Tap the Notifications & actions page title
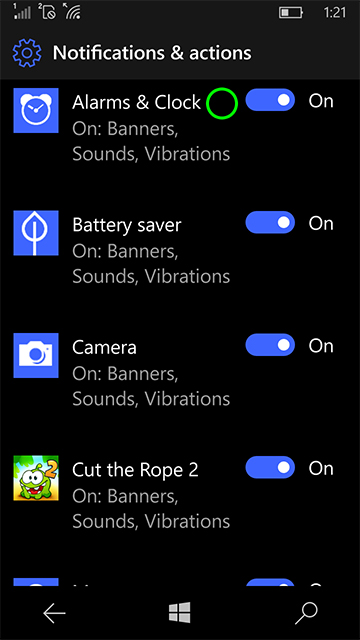The image size is (360, 640). (152, 53)
